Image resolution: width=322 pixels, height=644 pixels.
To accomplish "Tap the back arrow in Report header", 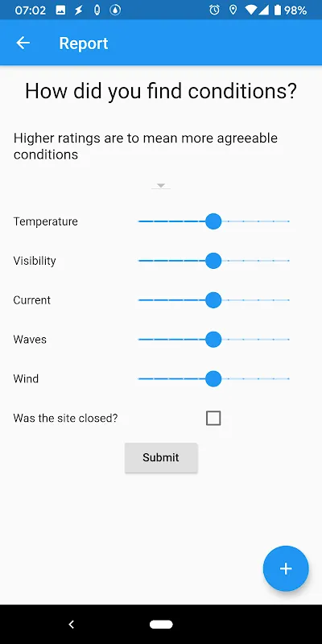I will (23, 43).
